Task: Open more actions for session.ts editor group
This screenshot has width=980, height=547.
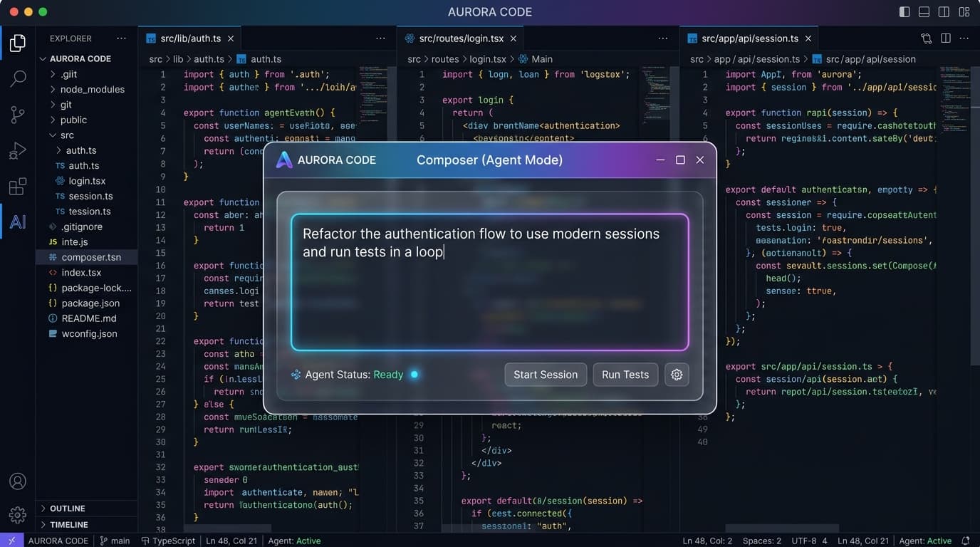Action: coord(965,38)
